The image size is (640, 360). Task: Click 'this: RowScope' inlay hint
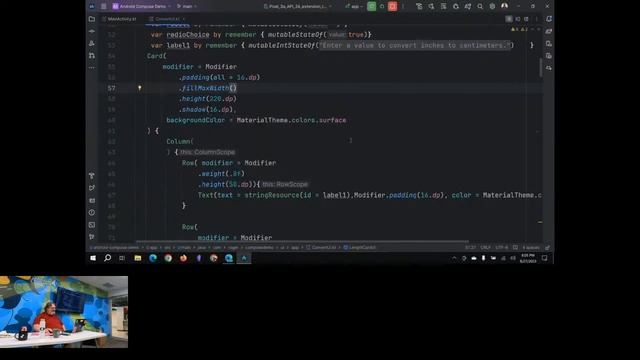(x=285, y=184)
